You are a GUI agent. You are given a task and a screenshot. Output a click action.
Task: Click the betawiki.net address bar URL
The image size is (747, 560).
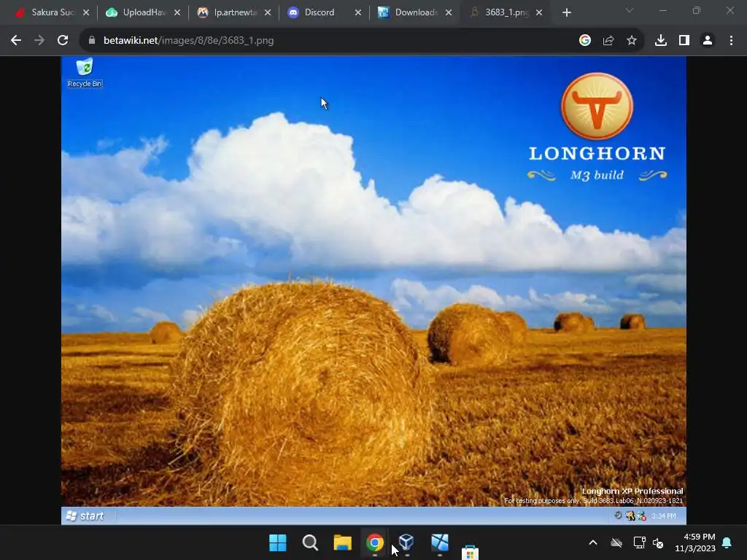[189, 41]
